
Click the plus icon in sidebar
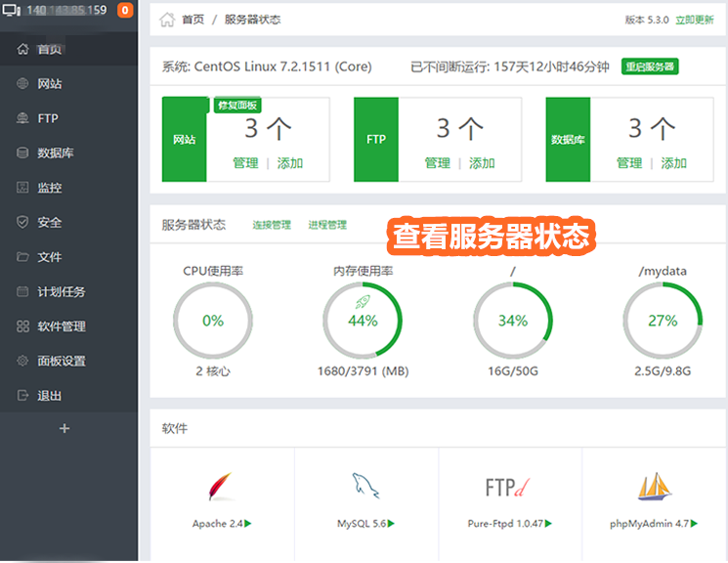click(x=64, y=428)
